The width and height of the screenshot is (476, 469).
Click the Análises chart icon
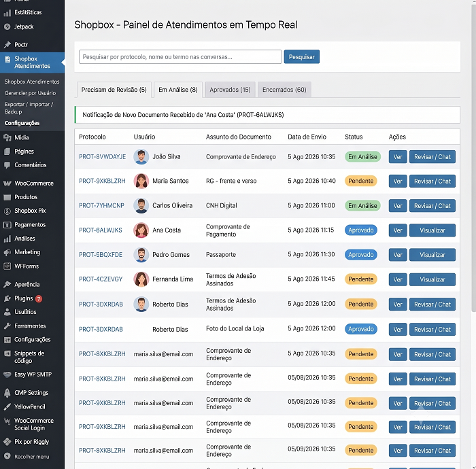pos(7,239)
